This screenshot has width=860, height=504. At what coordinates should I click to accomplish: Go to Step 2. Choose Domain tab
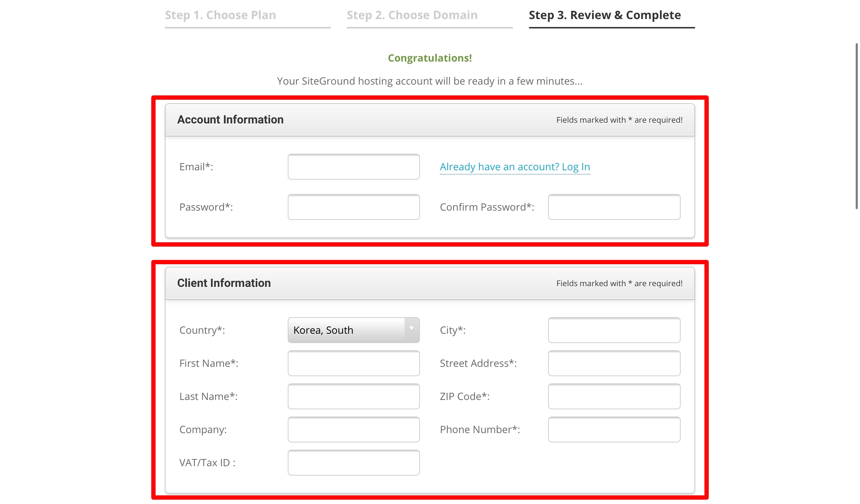[412, 15]
